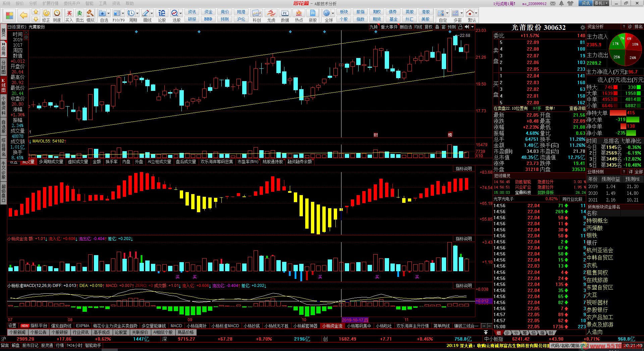This screenshot has width=644, height=351.
Task: Toggle 窗 window mode
Action: [443, 27]
